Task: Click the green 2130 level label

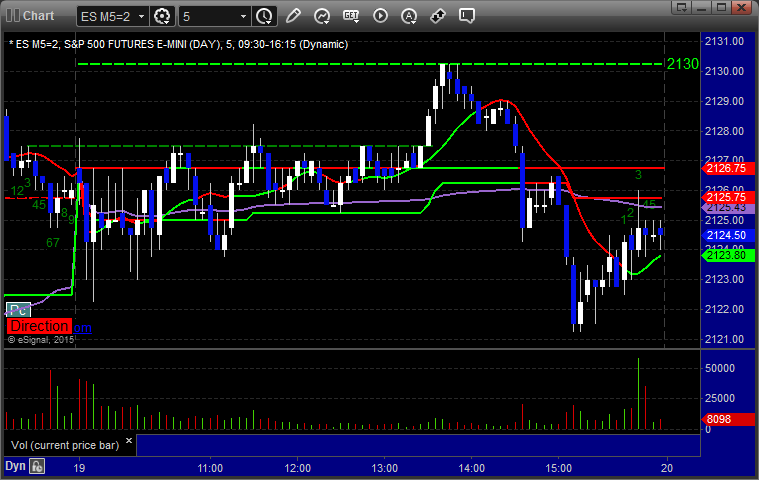Action: pyautogui.click(x=683, y=64)
